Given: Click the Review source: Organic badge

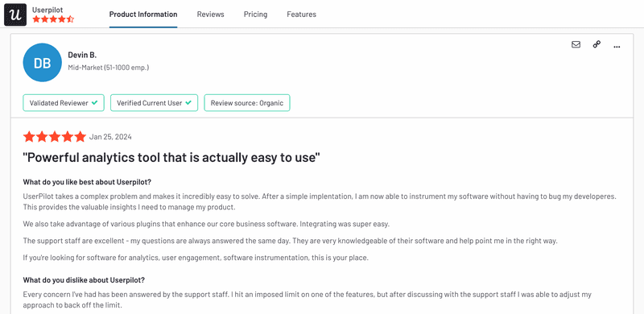Looking at the screenshot, I should [x=247, y=103].
